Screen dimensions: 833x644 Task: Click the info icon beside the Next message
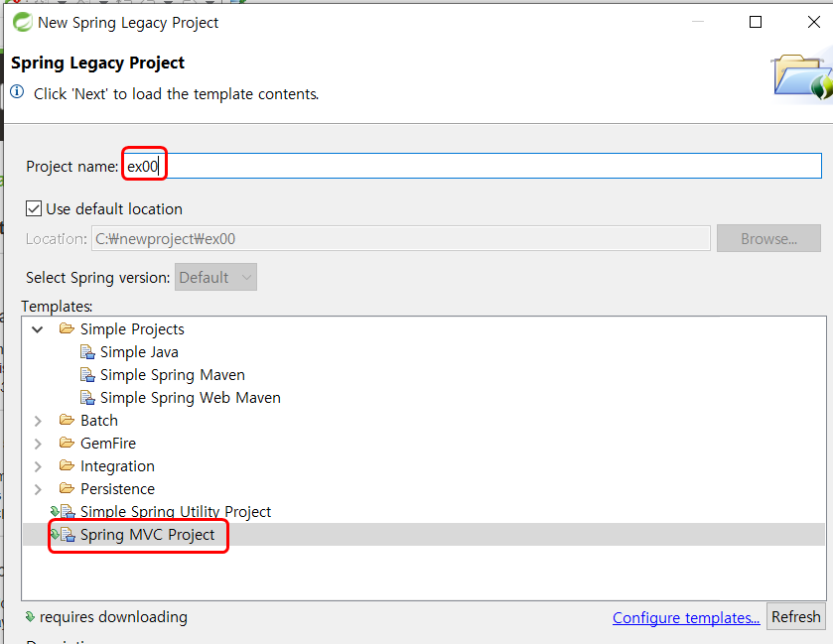17,92
